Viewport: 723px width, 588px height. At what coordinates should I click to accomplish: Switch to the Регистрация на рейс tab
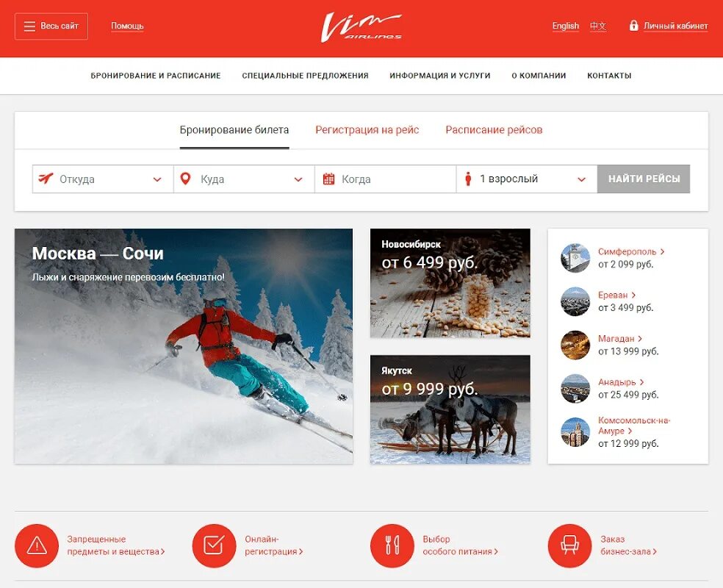point(367,130)
